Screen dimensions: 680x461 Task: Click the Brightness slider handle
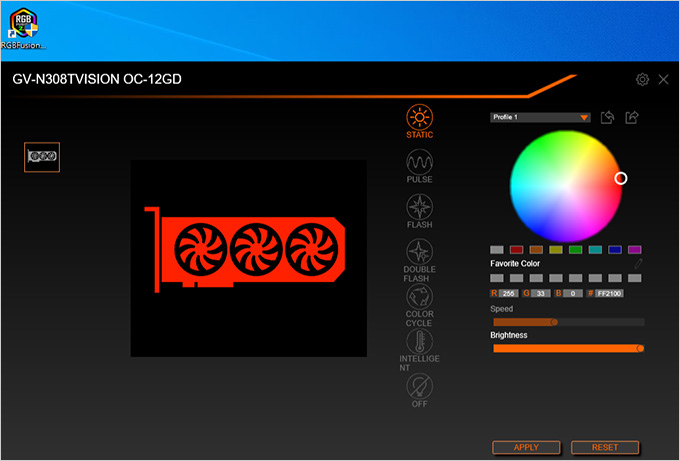(x=640, y=349)
